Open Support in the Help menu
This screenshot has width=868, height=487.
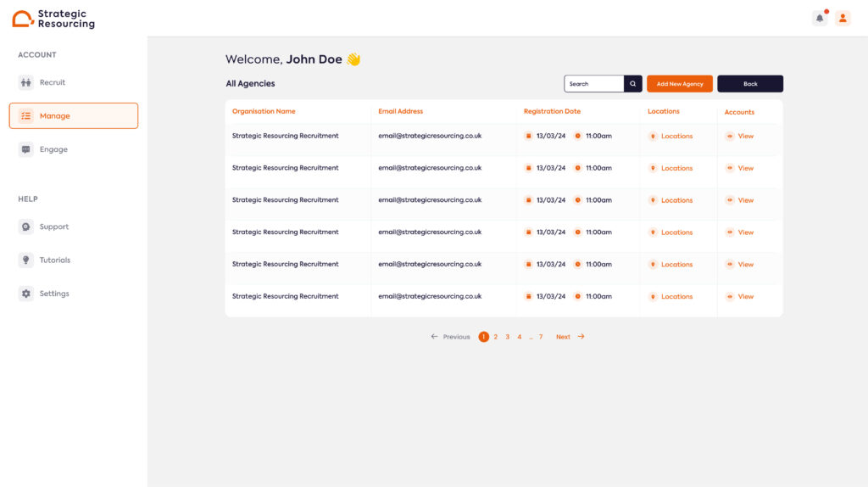point(74,227)
